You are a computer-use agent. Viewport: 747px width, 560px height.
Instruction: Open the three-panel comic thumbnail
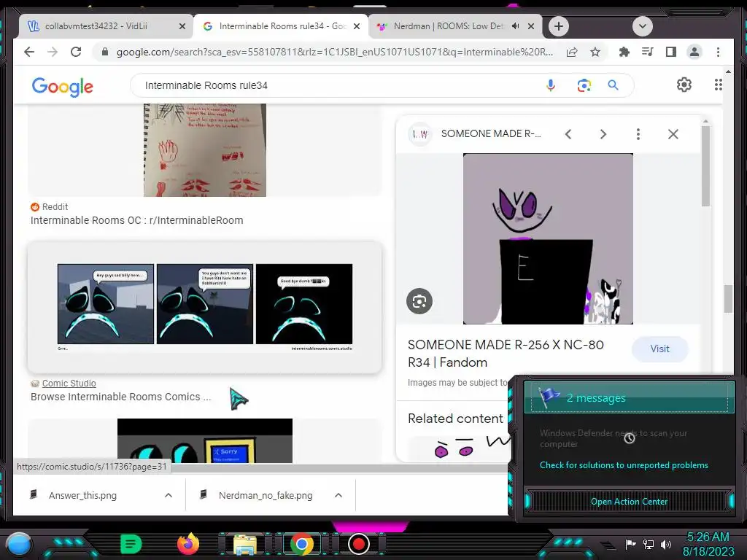[205, 307]
